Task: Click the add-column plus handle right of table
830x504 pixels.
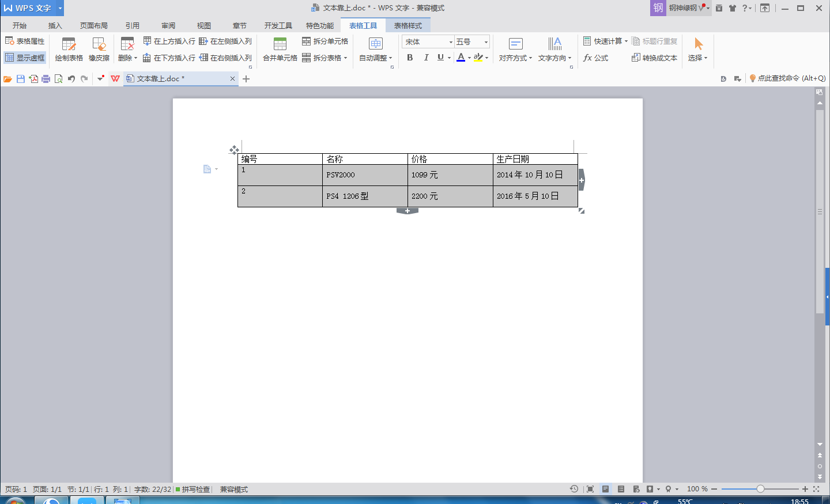Action: click(x=582, y=180)
